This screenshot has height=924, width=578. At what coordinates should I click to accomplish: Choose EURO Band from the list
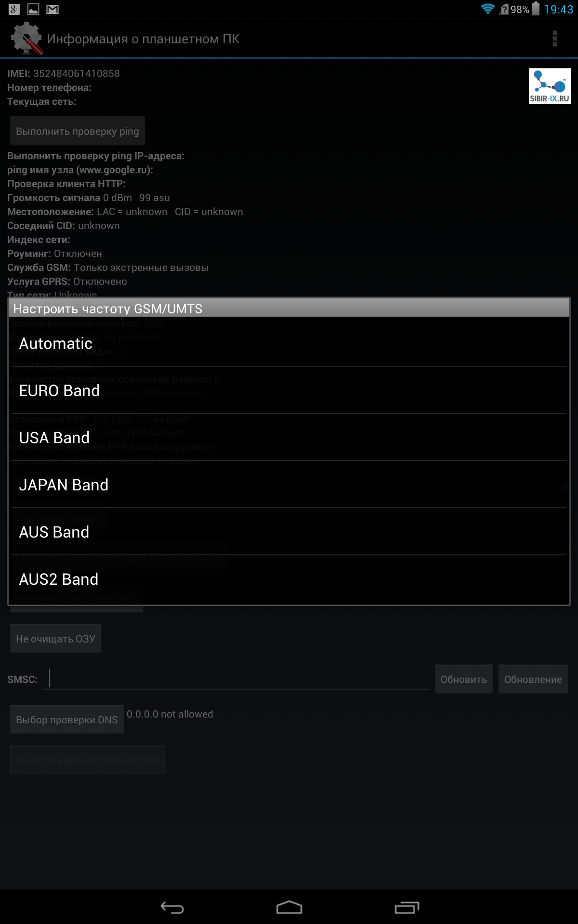click(289, 390)
